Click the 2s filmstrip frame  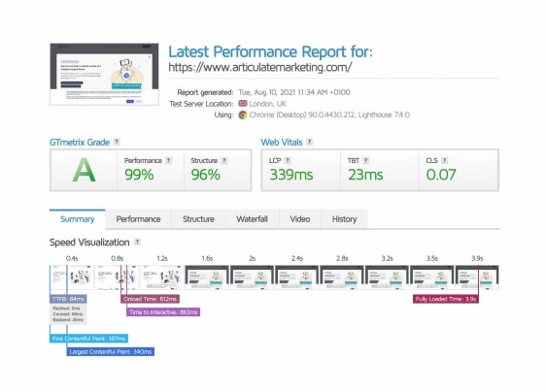click(252, 278)
